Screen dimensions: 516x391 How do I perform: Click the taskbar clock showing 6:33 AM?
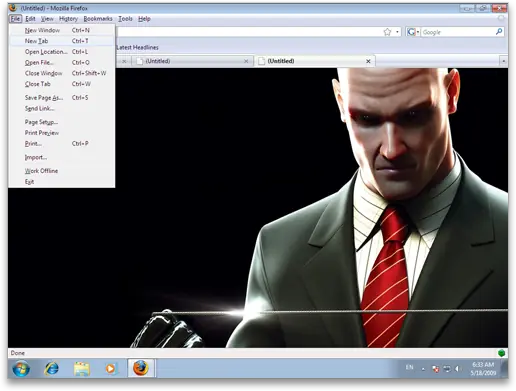(x=483, y=369)
